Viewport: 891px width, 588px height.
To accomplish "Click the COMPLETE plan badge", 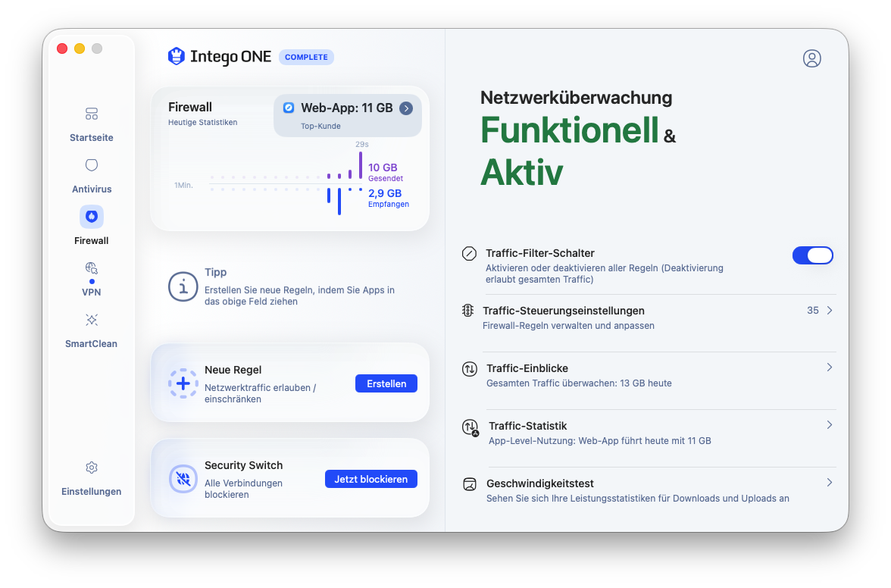I will [x=306, y=57].
